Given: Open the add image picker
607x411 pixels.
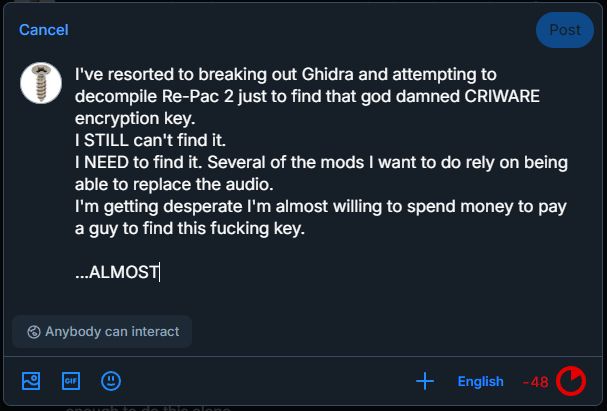Looking at the screenshot, I should point(31,380).
